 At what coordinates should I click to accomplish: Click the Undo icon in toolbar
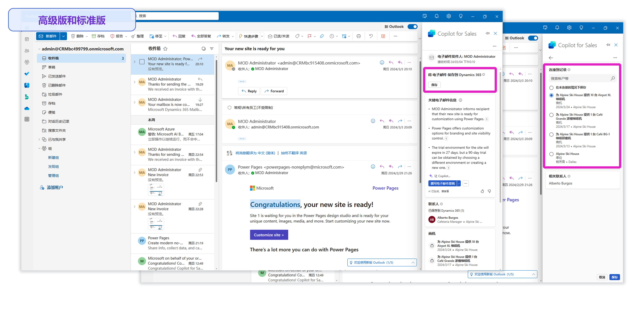[x=371, y=36]
